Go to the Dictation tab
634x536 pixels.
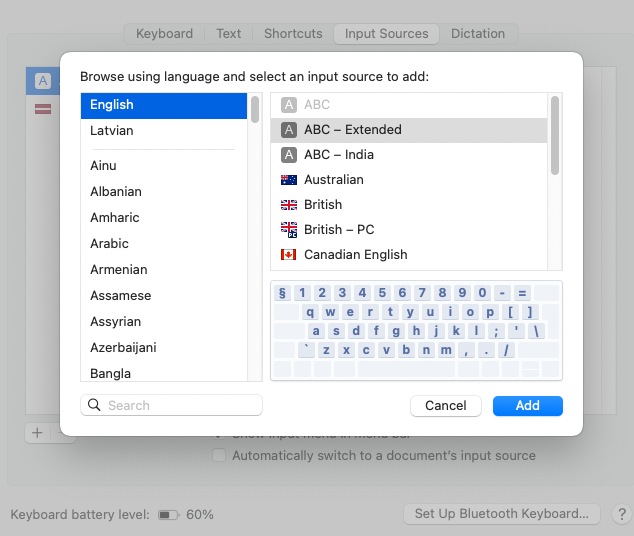click(478, 34)
